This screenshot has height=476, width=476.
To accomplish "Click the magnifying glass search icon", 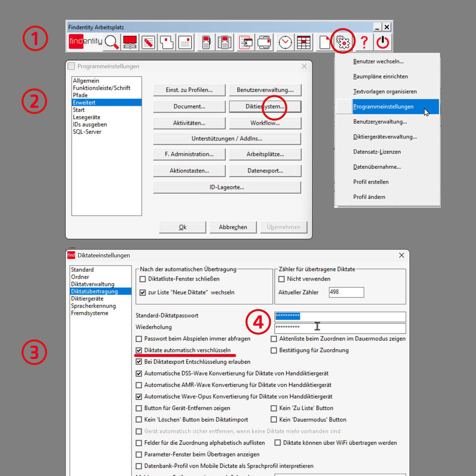I will pos(112,42).
